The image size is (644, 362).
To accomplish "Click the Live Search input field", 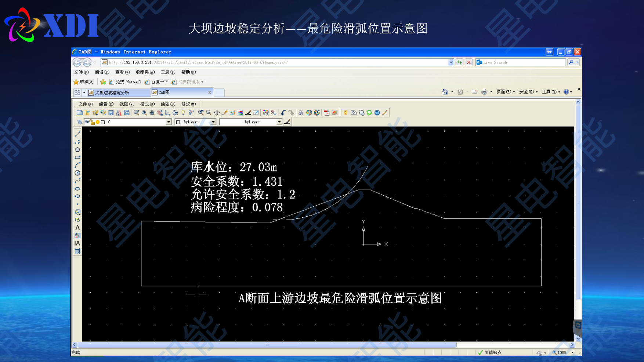I will point(521,62).
